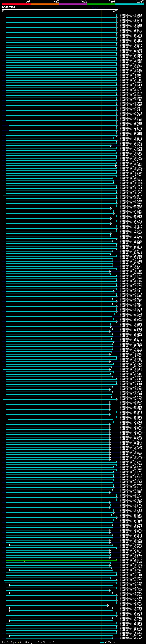
Task: Select hit label UniRef100_A9P8W6
Action: pos(131,103)
